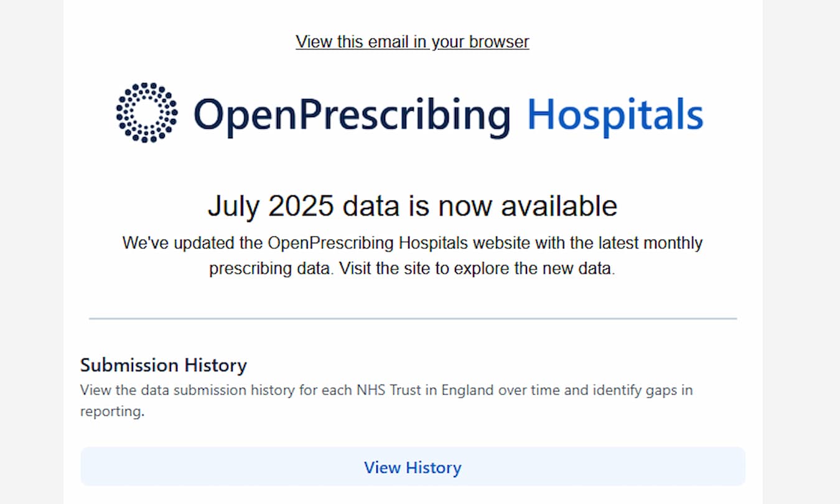
Task: Select the latest monthly prescribing data text
Action: pyautogui.click(x=412, y=255)
